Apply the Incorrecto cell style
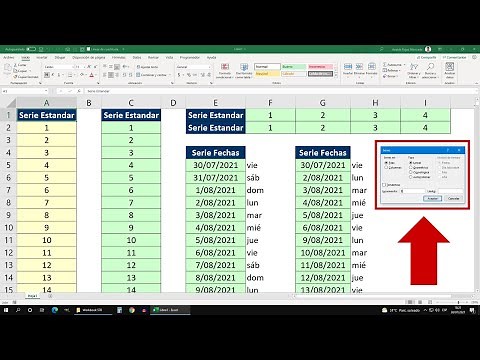Screen dimensions: 480x360 [x=320, y=67]
